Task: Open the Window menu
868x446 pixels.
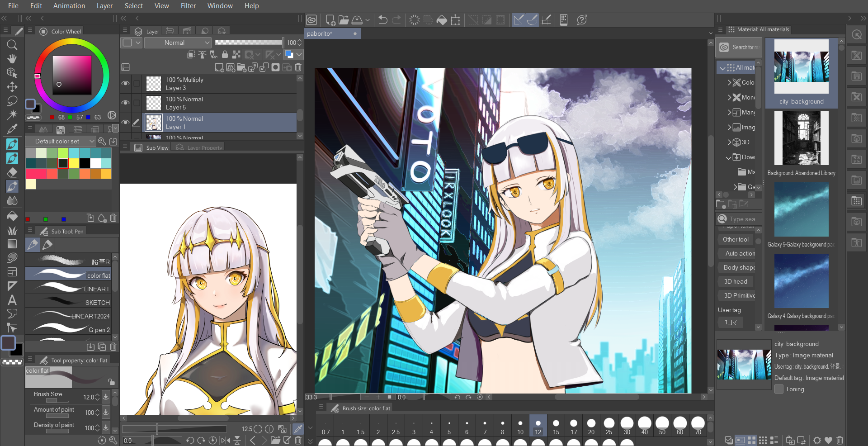Action: (220, 6)
